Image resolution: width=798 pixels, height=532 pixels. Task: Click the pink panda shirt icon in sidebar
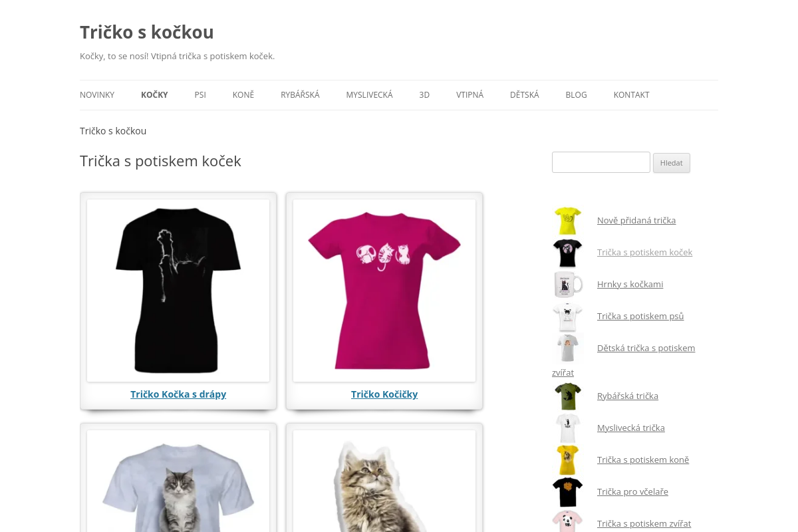[568, 521]
